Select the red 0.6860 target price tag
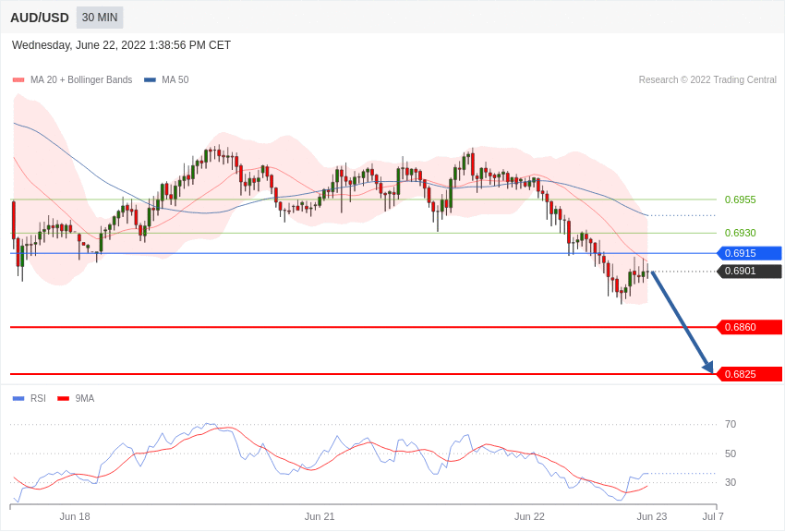This screenshot has width=785, height=532. click(749, 327)
